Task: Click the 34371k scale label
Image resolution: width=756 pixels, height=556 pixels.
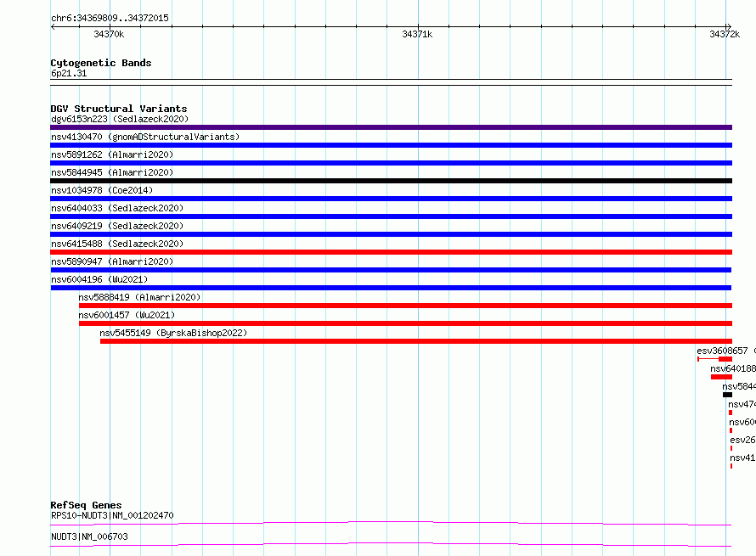Action: click(417, 34)
